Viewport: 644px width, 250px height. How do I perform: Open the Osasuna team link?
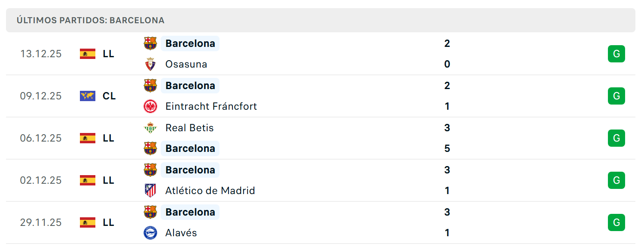186,64
